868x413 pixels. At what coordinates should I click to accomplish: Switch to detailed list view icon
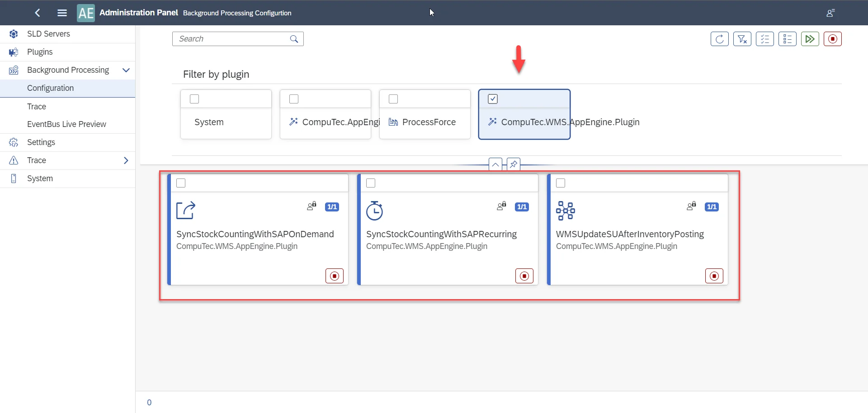[788, 39]
